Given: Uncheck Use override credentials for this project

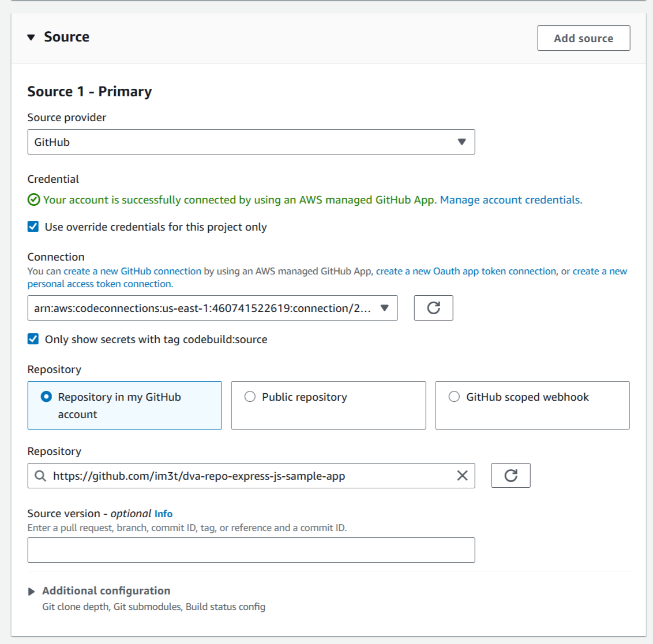Looking at the screenshot, I should click(x=33, y=227).
